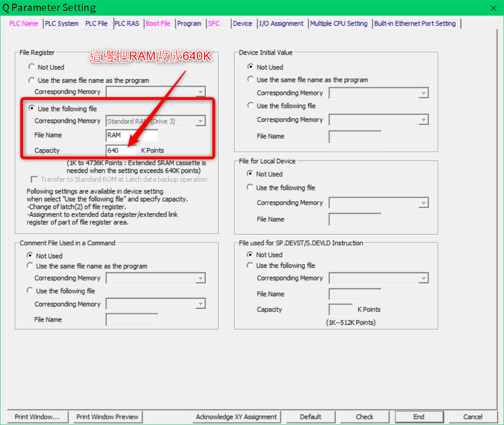Image resolution: width=504 pixels, height=425 pixels.
Task: Open File for Local Device Corresponding Memory dropdown
Action: pos(423,203)
